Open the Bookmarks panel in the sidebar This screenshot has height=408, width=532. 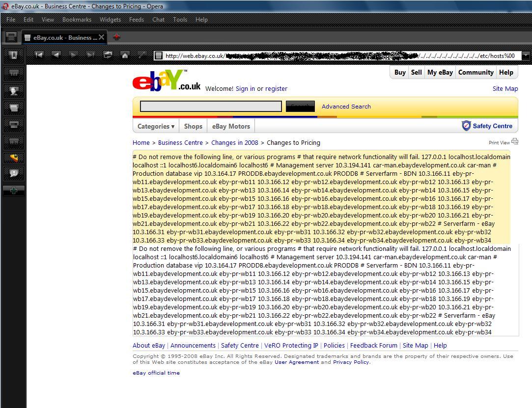click(14, 55)
